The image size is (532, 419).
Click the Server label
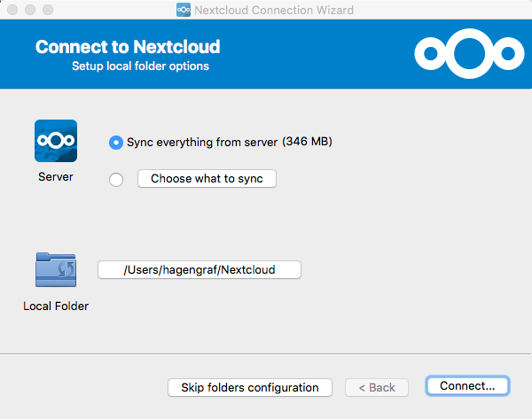click(56, 176)
